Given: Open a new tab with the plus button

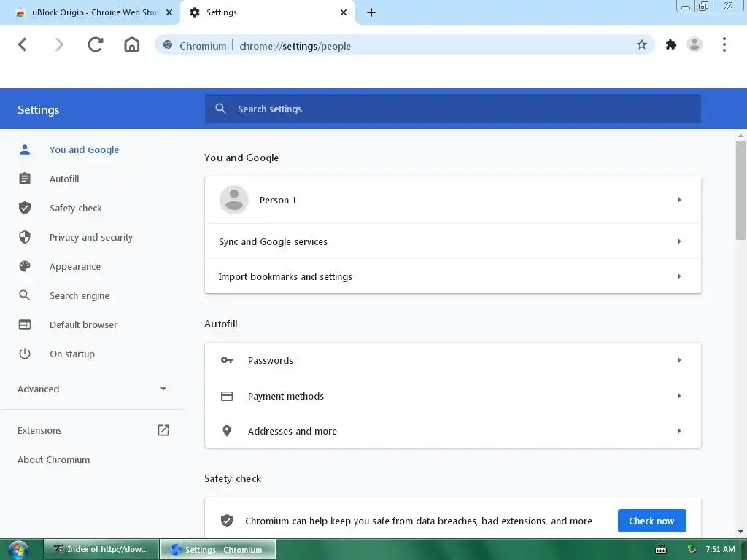Looking at the screenshot, I should pyautogui.click(x=371, y=12).
